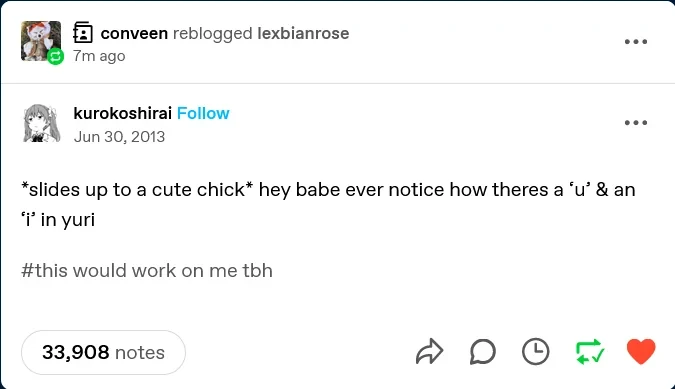Open the #this would work on me tbh tag
Image resolution: width=675 pixels, height=389 pixels.
[147, 271]
